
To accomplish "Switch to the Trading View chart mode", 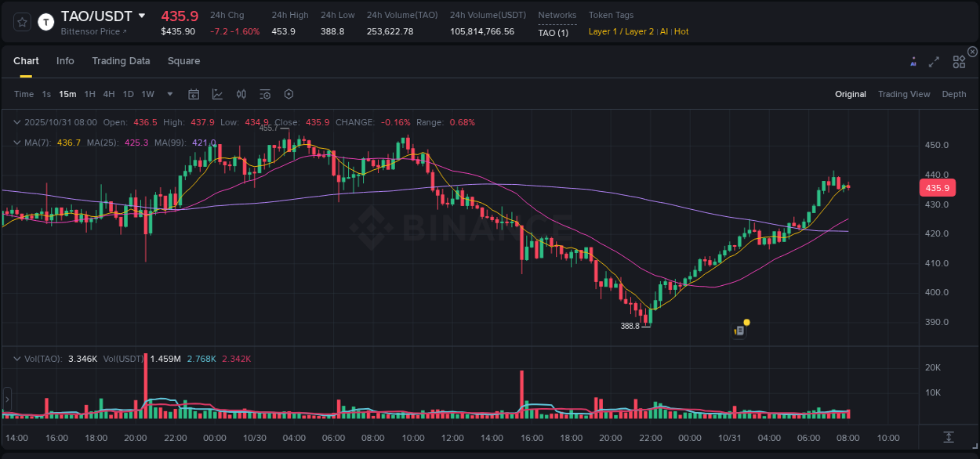I will tap(904, 94).
